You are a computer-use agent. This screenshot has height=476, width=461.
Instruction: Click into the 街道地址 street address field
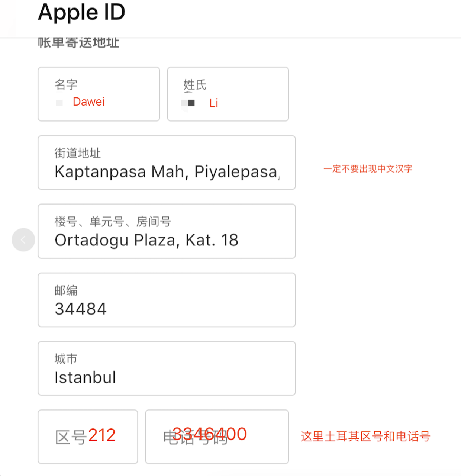tap(167, 163)
